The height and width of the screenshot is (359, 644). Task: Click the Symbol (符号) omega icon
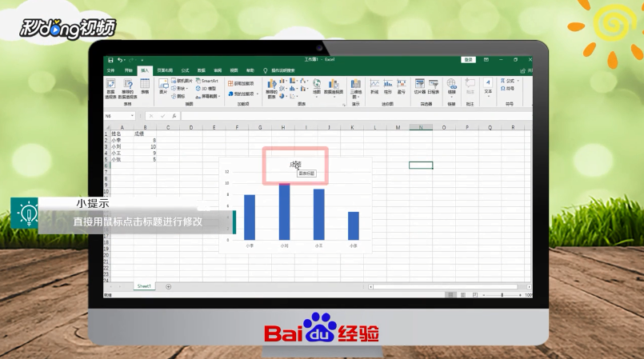point(507,89)
